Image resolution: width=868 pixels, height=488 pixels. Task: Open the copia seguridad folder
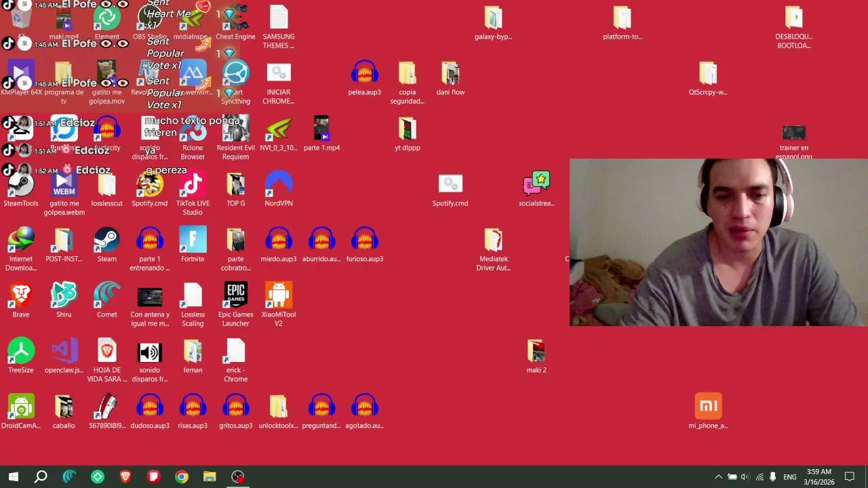point(407,83)
